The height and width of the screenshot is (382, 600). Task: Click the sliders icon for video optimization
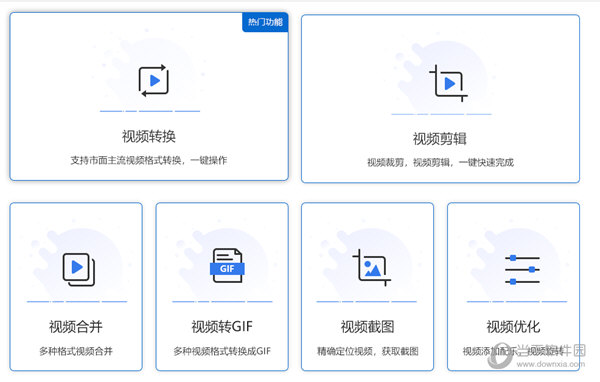click(x=522, y=270)
